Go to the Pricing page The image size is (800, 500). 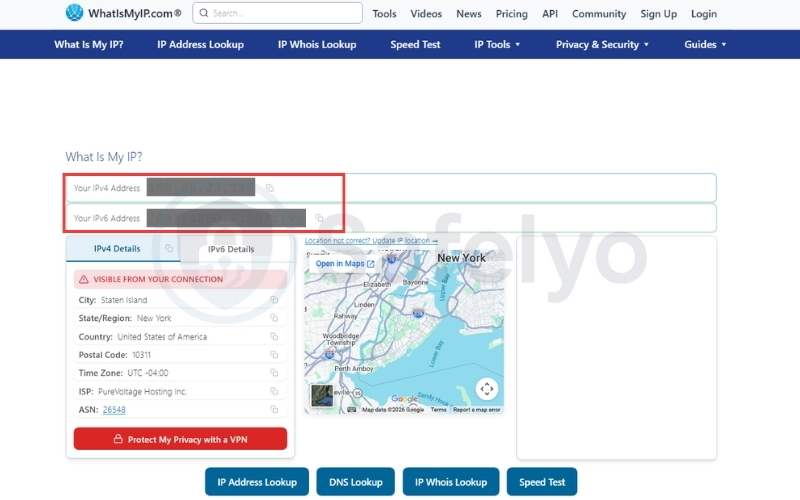click(x=512, y=14)
